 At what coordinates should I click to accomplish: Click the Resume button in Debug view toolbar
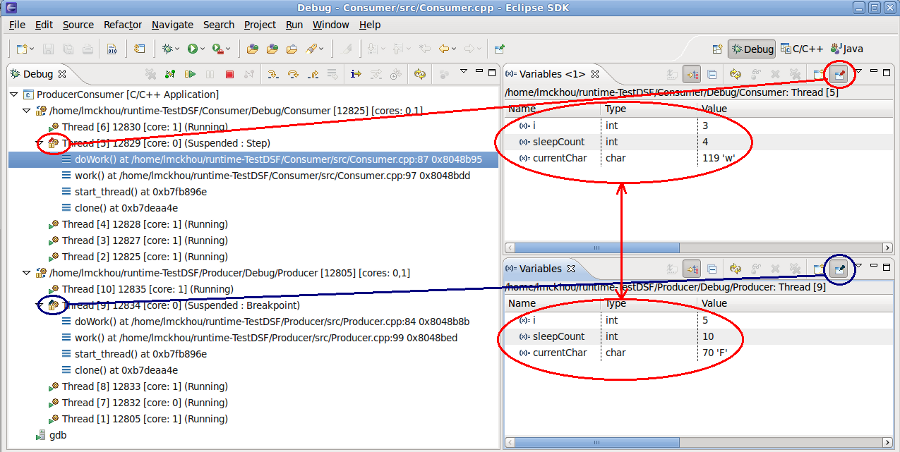point(190,74)
